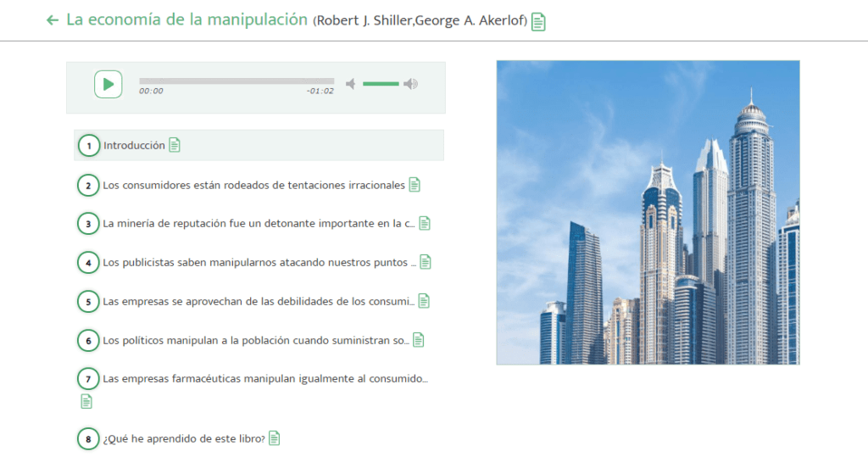Image resolution: width=868 pixels, height=468 pixels.
Task: Click the 00:00 elapsed time label
Action: (x=151, y=92)
